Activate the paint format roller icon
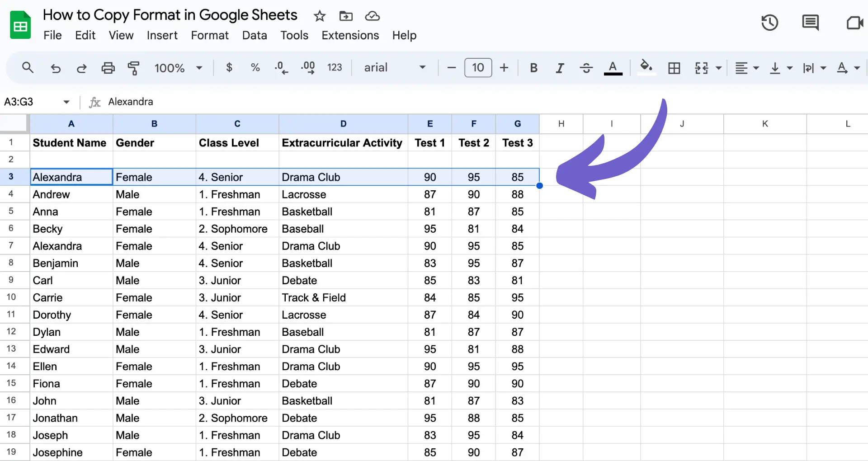Viewport: 868px width, 461px height. tap(133, 68)
